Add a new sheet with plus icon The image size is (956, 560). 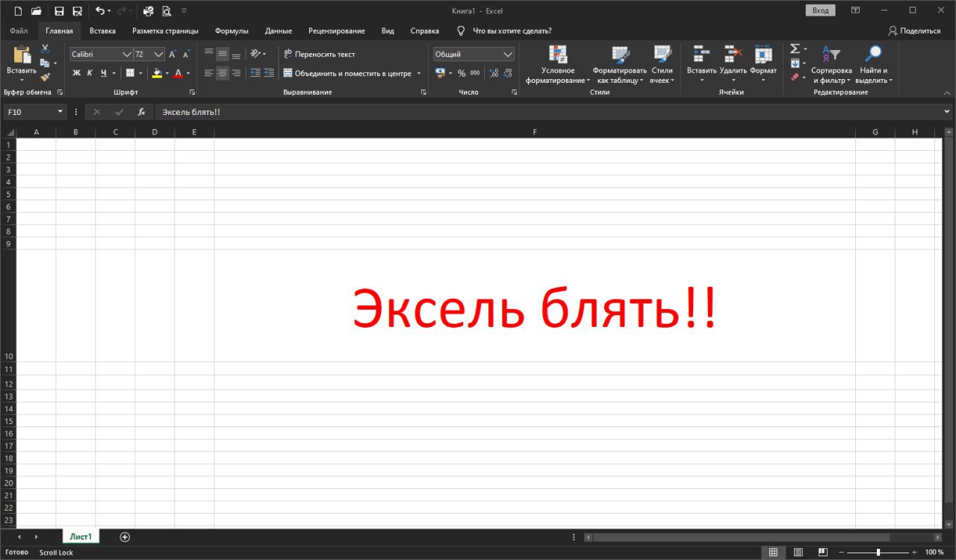click(125, 537)
